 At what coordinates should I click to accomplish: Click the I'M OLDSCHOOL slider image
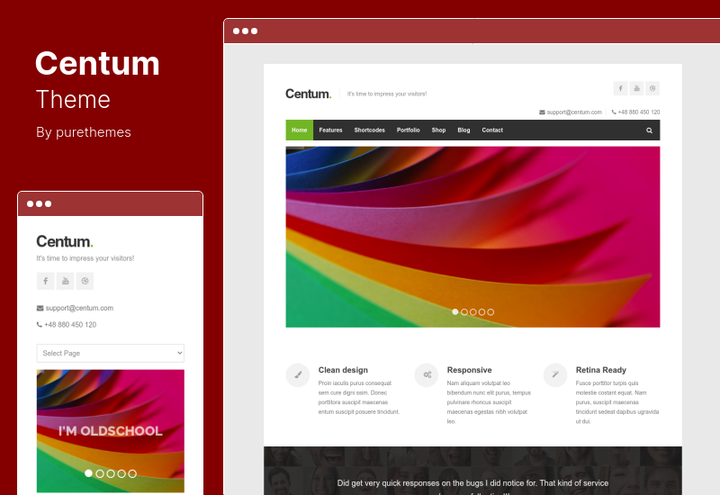[111, 431]
